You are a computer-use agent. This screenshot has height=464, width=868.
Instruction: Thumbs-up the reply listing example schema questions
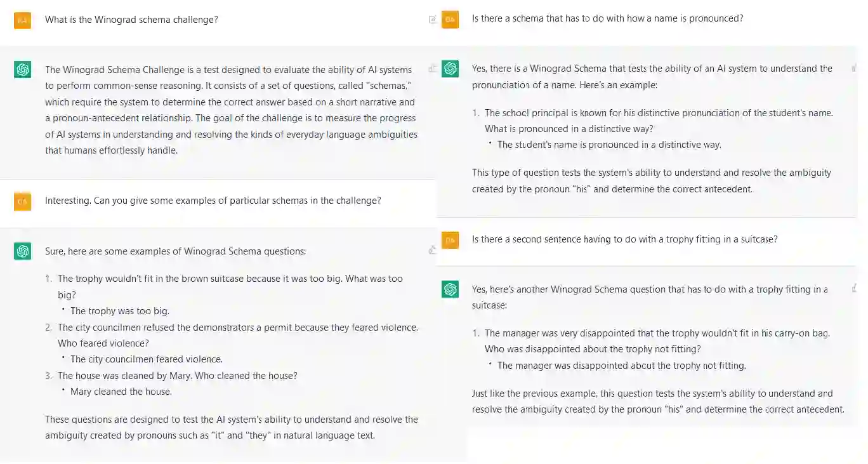coord(432,250)
